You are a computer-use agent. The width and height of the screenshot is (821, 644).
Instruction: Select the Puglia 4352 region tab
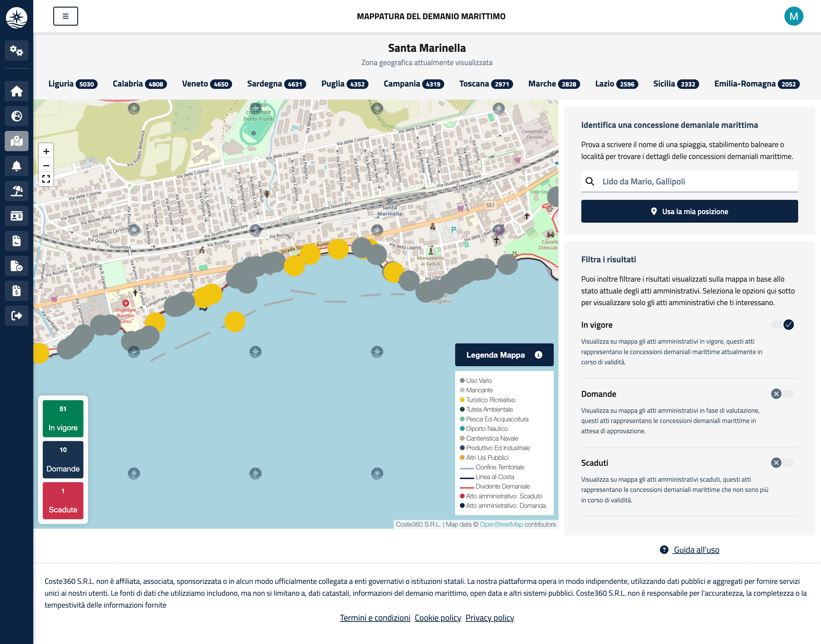344,84
